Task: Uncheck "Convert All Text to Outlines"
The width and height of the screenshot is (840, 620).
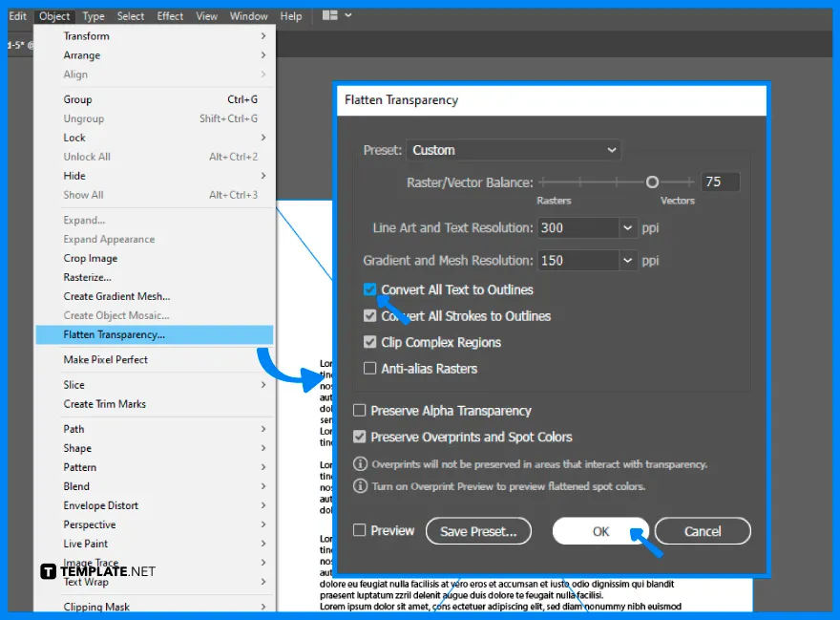Action: point(368,289)
